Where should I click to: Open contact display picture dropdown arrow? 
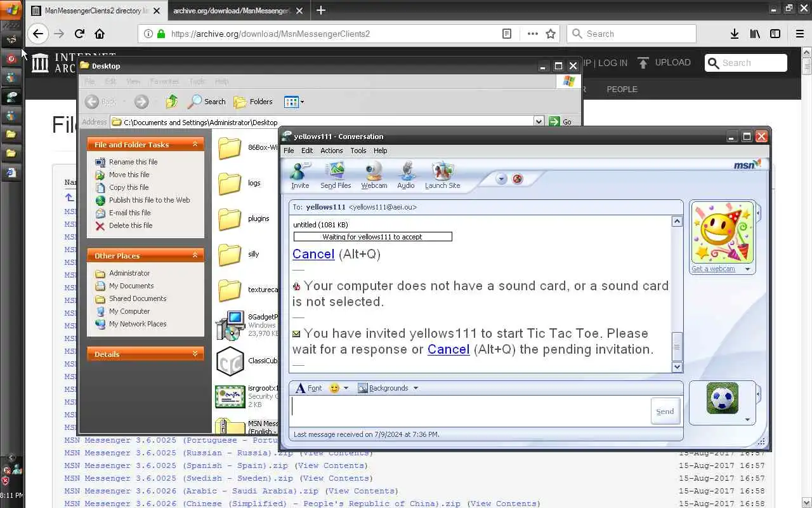747,269
